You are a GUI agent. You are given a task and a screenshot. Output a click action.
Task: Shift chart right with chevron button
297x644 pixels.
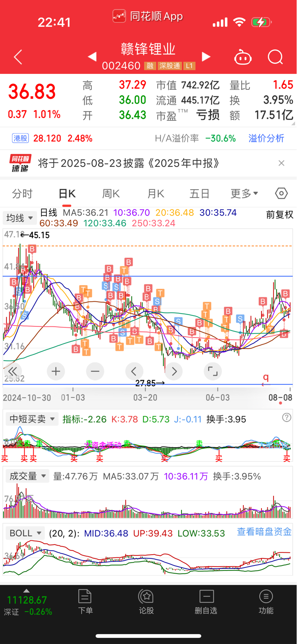(174, 371)
